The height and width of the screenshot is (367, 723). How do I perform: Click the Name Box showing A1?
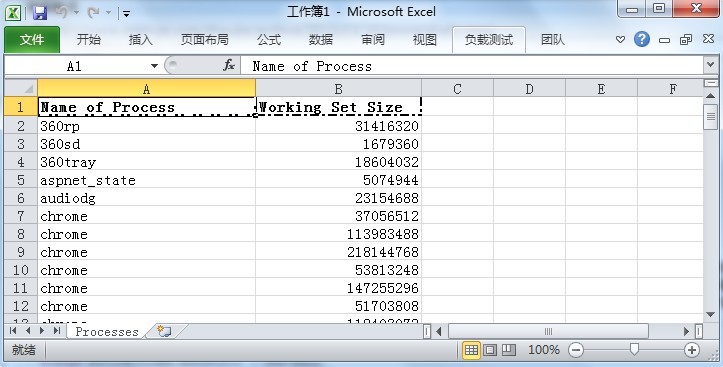[x=76, y=66]
